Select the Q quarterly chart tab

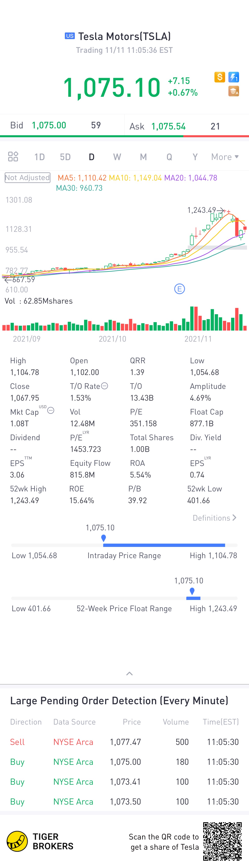point(169,157)
